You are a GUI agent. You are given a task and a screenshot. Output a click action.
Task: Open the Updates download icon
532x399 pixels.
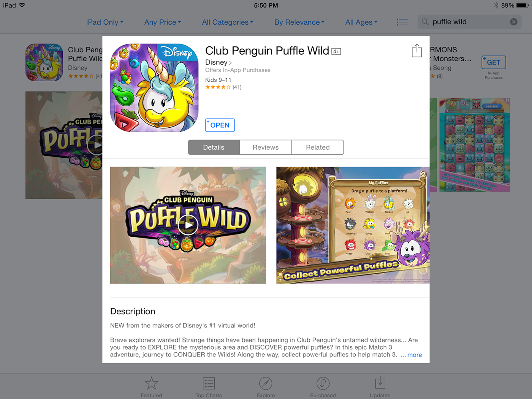click(380, 383)
